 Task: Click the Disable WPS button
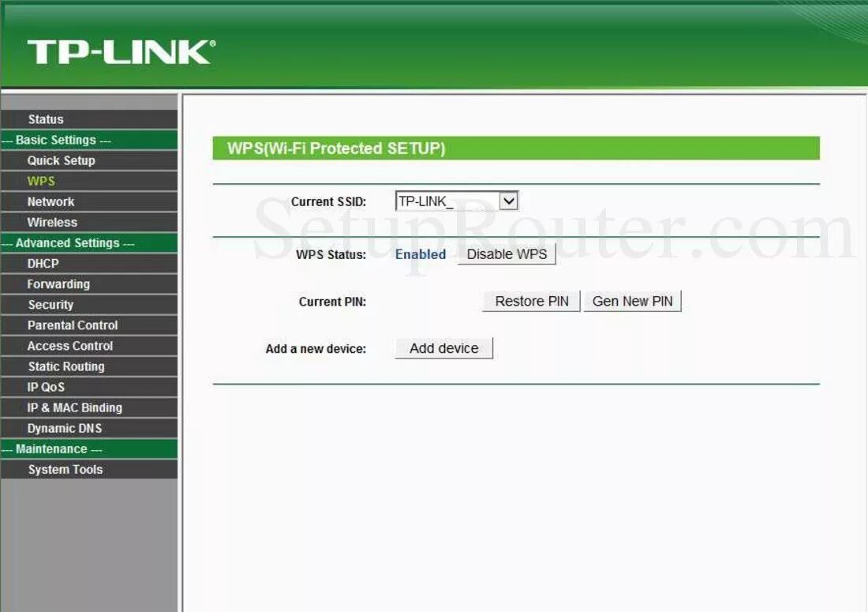pyautogui.click(x=507, y=254)
